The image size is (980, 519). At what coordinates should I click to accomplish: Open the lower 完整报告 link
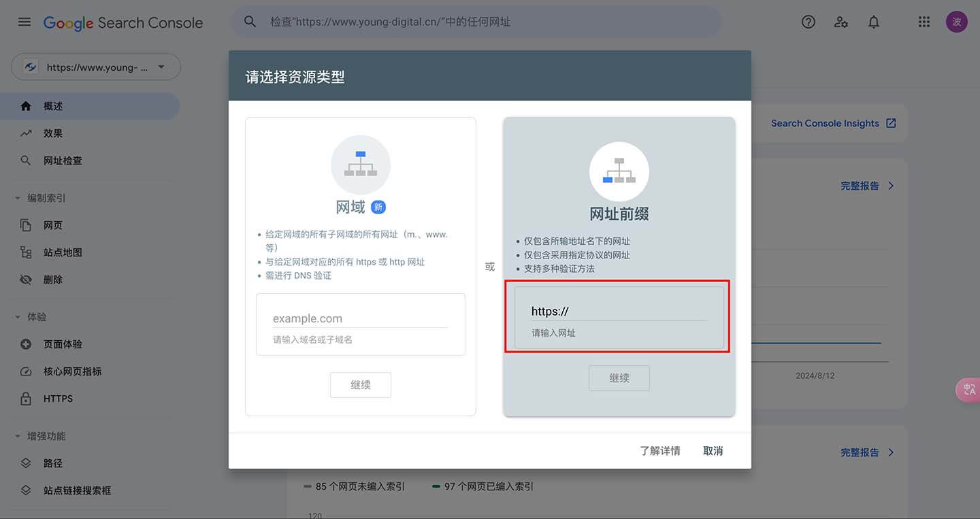tap(868, 452)
